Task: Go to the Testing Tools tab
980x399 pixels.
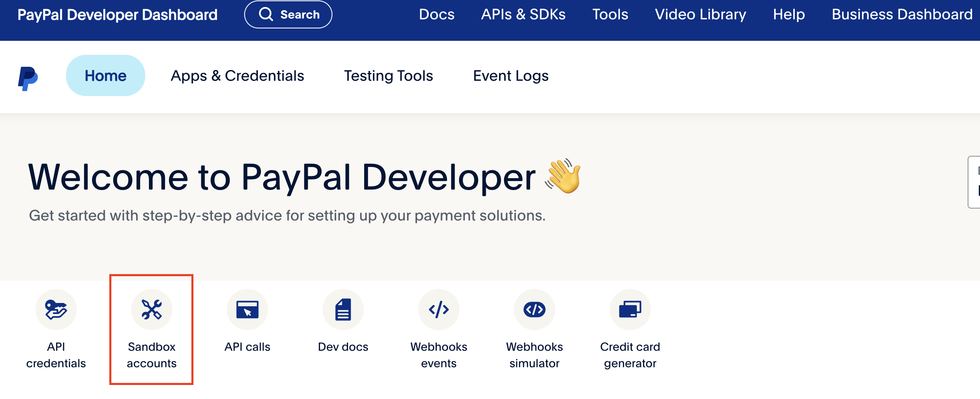Action: click(x=388, y=76)
